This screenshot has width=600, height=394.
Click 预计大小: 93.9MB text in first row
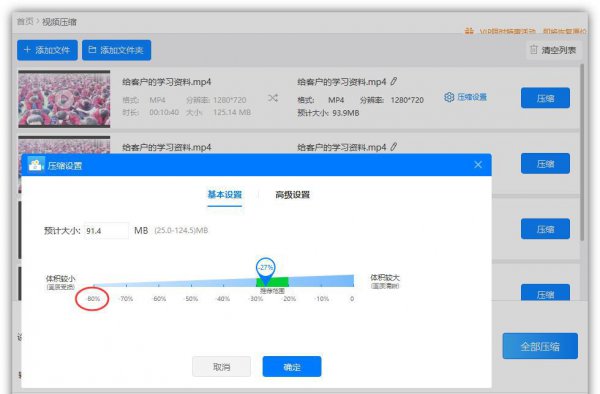[x=328, y=113]
